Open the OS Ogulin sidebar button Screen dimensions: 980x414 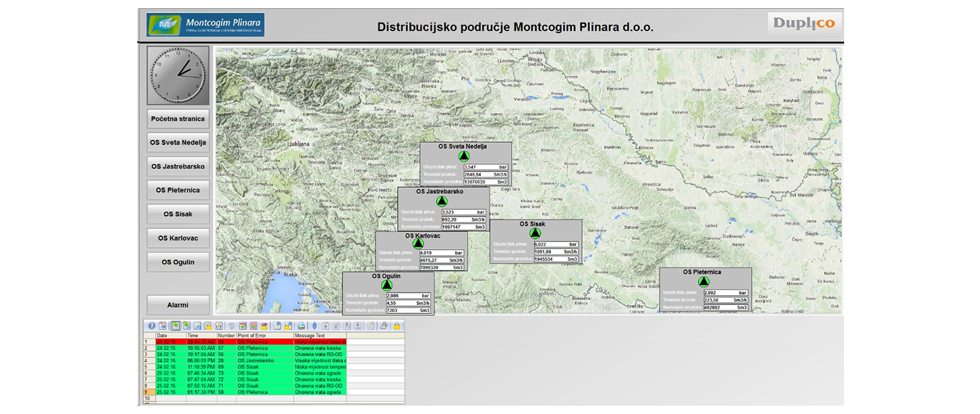(178, 262)
